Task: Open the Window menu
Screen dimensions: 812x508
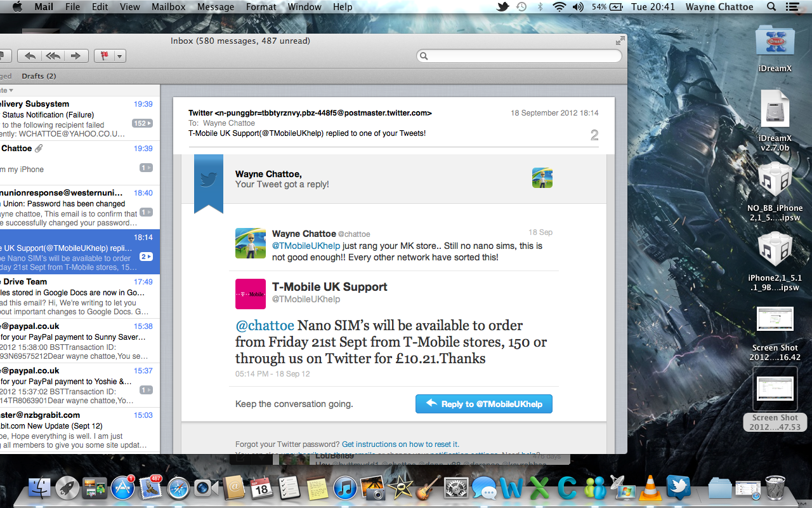Action: [x=304, y=7]
